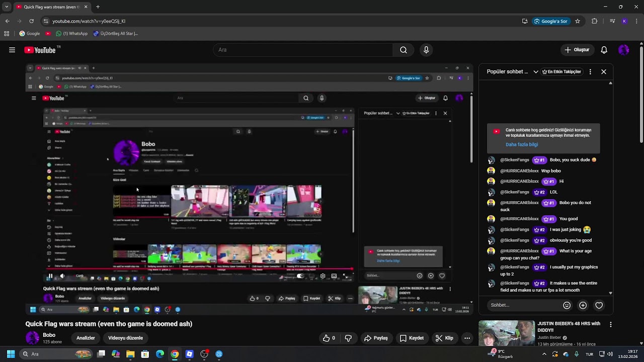Run search with the magnifier button
This screenshot has width=644, height=362.
coord(404,50)
